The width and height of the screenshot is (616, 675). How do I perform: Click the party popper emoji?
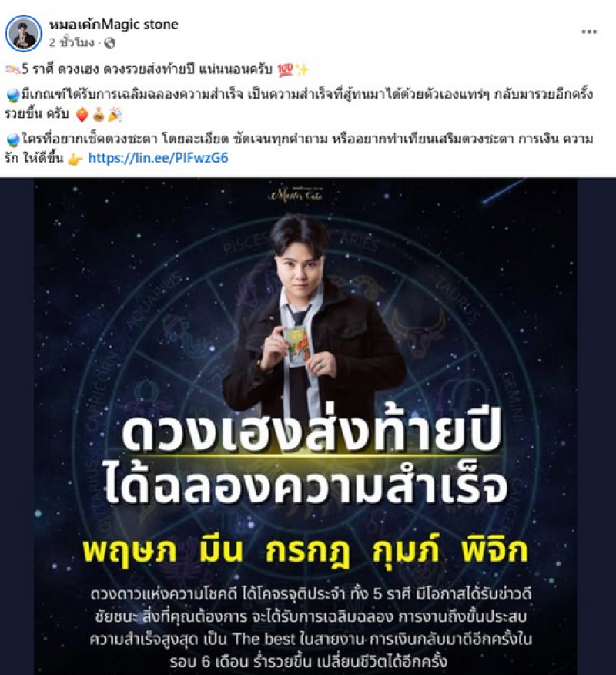coord(115,115)
